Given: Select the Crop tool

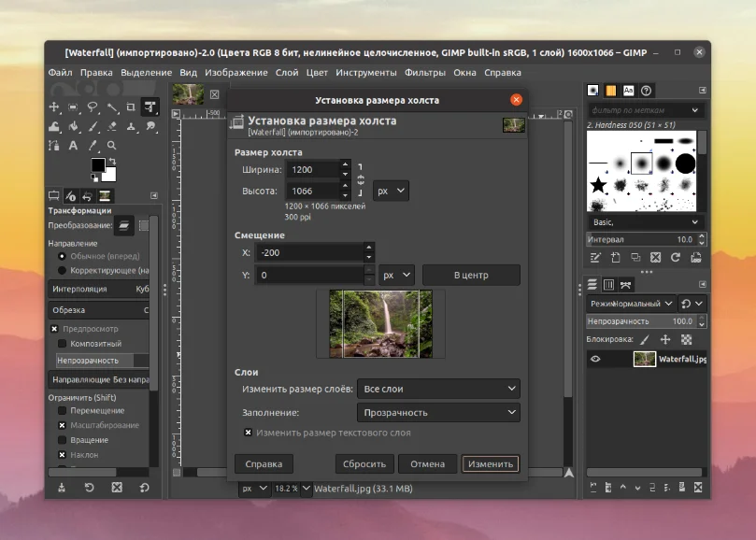Looking at the screenshot, I should (132, 107).
